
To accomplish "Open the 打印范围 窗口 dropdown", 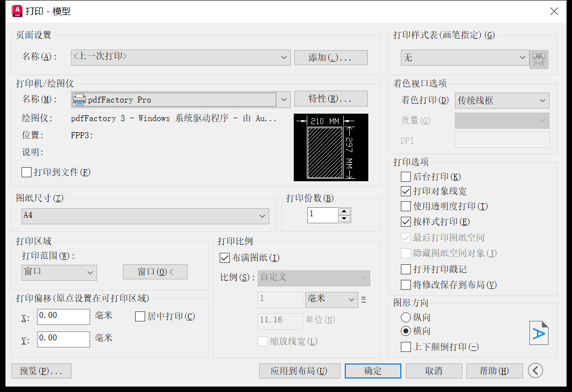I will point(59,273).
